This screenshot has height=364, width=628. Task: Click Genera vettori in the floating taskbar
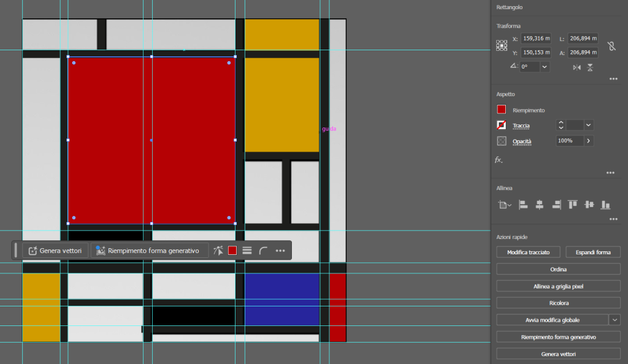56,251
